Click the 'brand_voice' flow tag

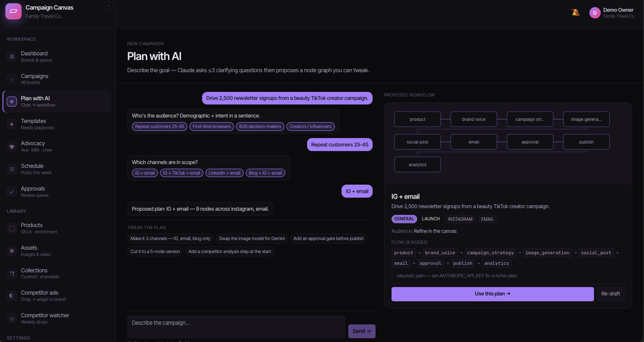click(440, 253)
